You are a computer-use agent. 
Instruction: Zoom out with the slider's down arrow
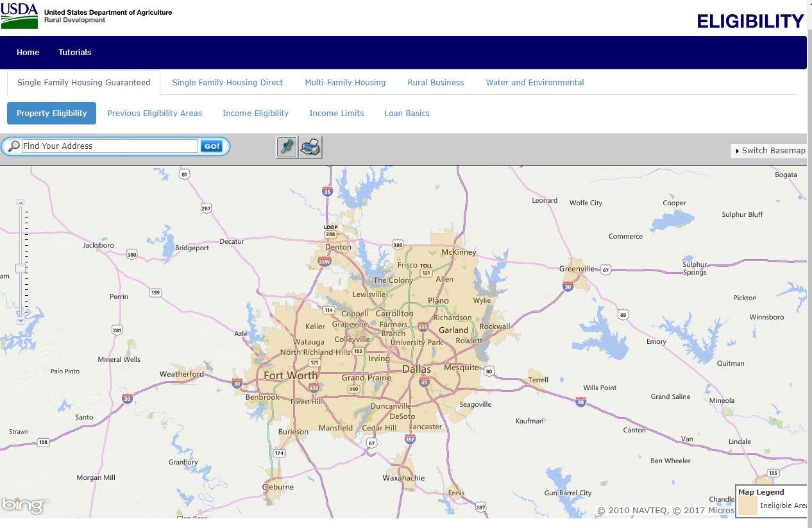(x=21, y=321)
